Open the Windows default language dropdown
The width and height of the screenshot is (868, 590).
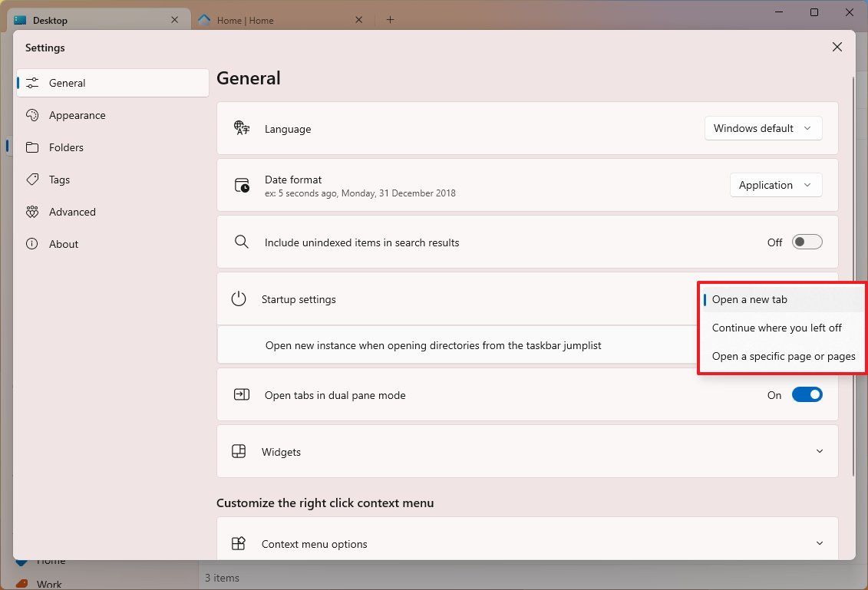tap(763, 128)
